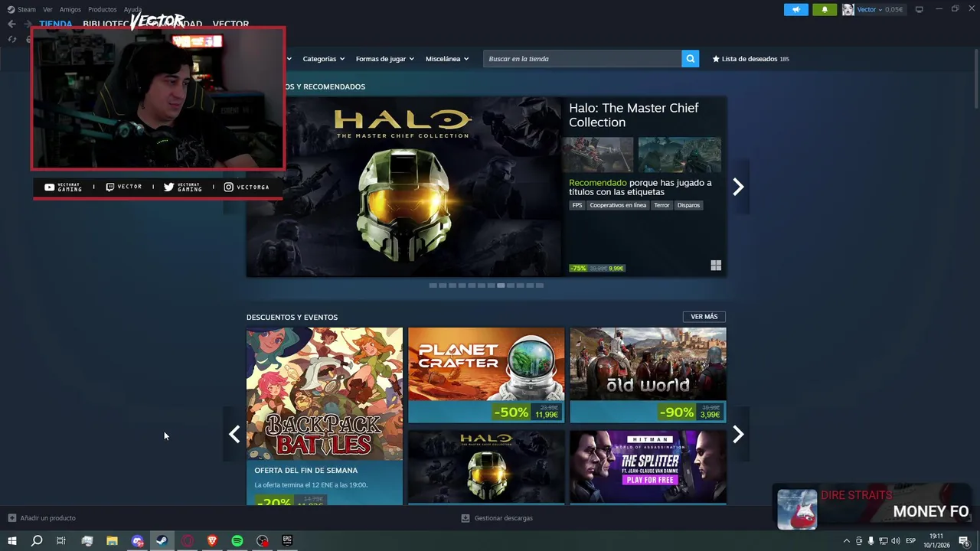
Task: Open File Explorer from the taskbar
Action: pos(112,541)
